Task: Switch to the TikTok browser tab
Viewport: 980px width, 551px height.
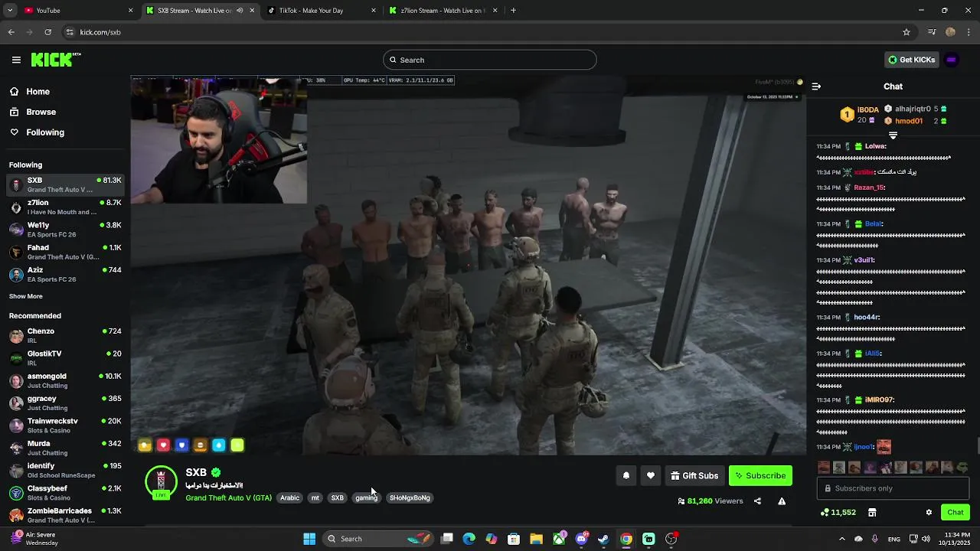Action: click(322, 11)
